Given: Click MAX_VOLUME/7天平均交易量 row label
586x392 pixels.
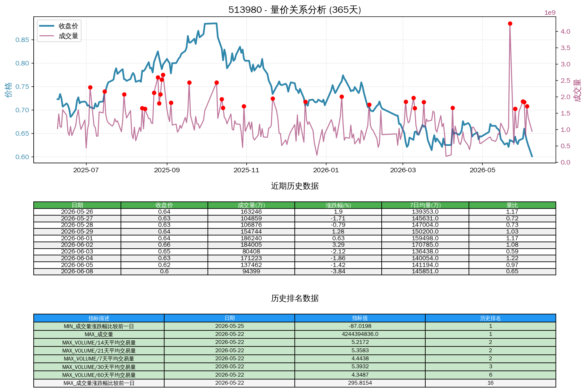Looking at the screenshot, I should click(99, 359).
